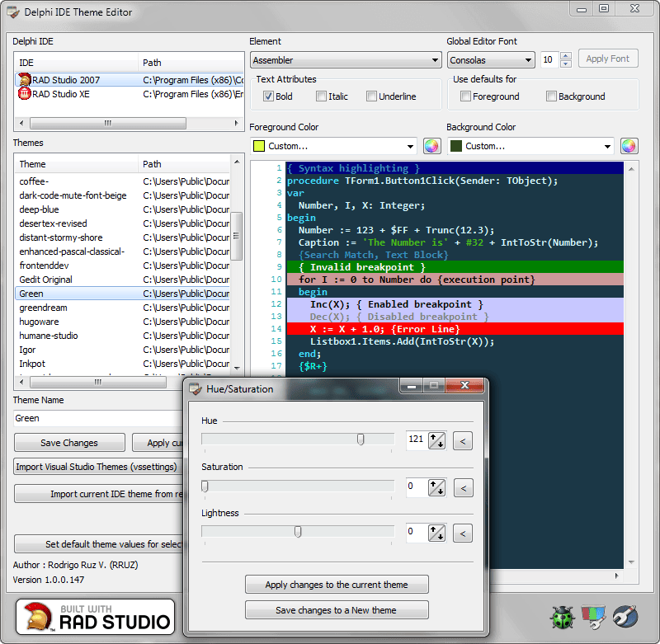Open the background color wheel picker
660x644 pixels.
[629, 146]
